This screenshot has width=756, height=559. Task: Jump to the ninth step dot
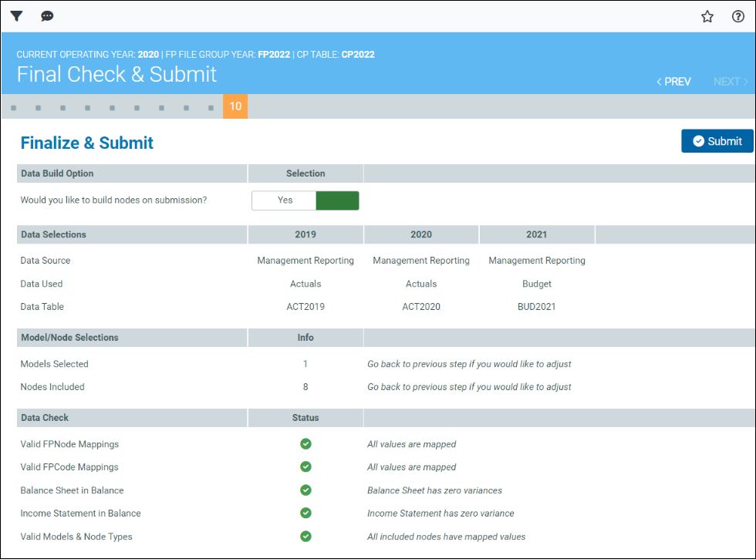[x=211, y=108]
